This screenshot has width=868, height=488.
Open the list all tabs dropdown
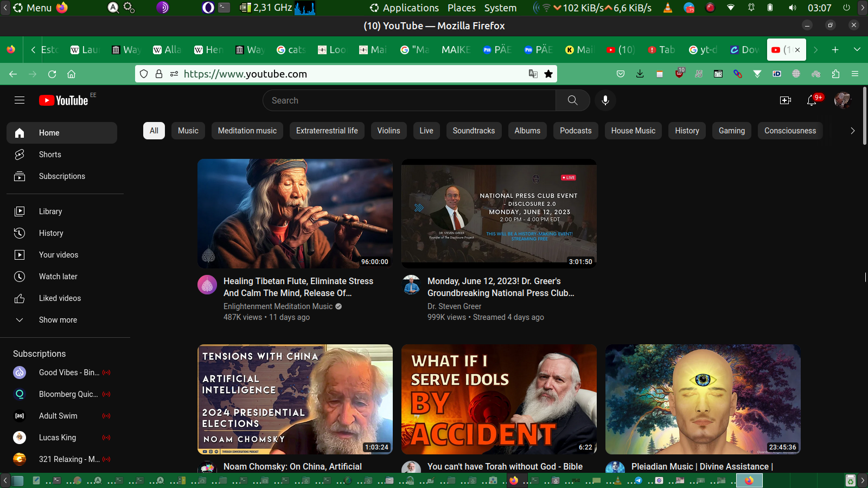pyautogui.click(x=857, y=49)
